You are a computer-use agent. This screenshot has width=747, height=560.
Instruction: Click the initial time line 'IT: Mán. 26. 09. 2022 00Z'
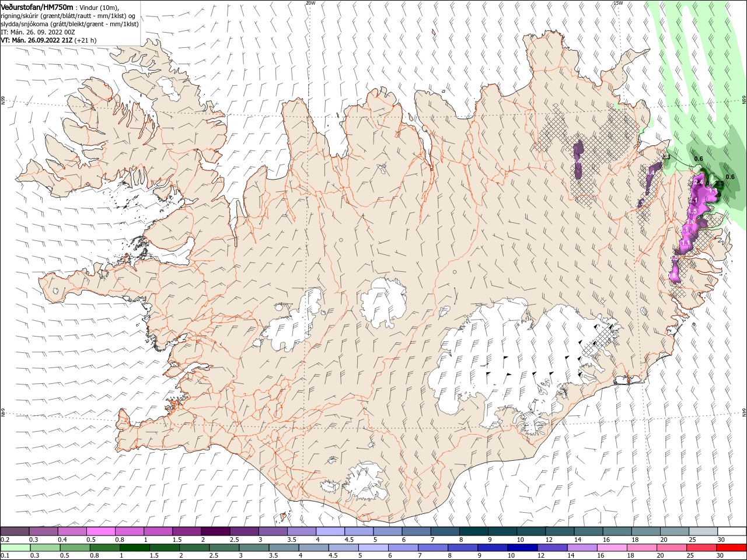[38, 32]
